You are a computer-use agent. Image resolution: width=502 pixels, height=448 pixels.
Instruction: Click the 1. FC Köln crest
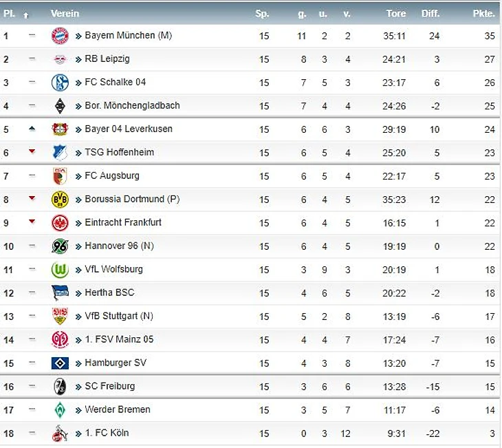[x=61, y=434]
